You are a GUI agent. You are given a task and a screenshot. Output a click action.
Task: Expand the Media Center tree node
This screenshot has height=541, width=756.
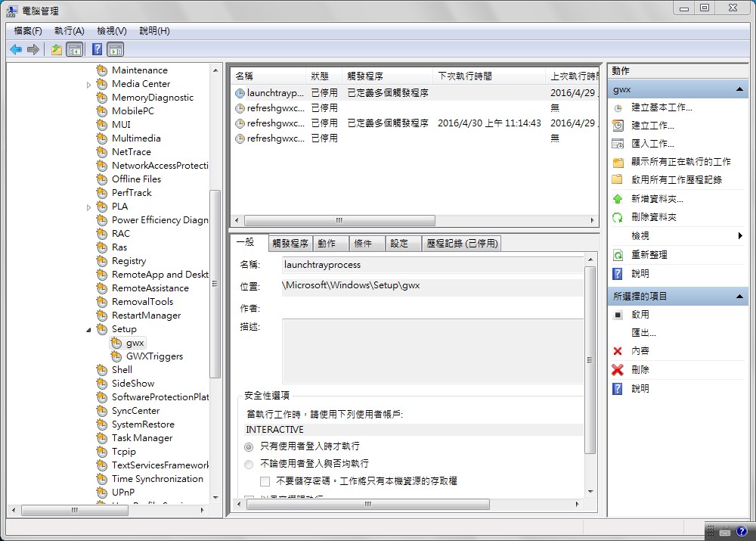click(88, 83)
